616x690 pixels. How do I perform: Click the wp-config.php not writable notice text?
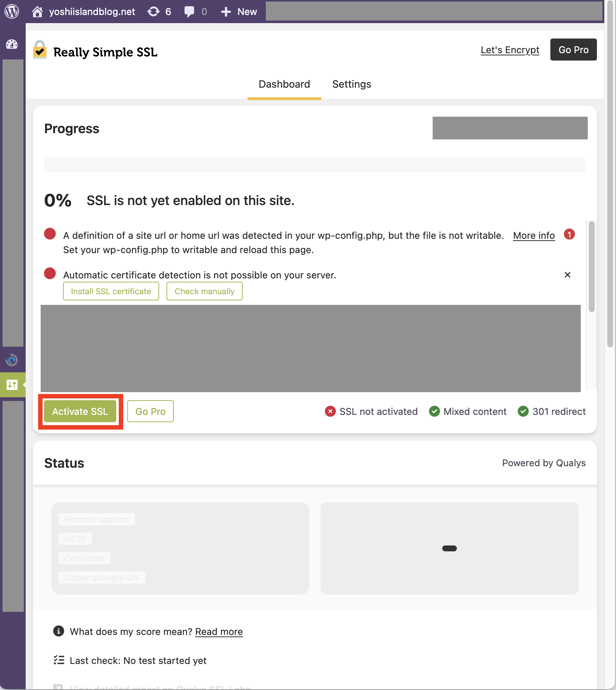click(x=283, y=242)
